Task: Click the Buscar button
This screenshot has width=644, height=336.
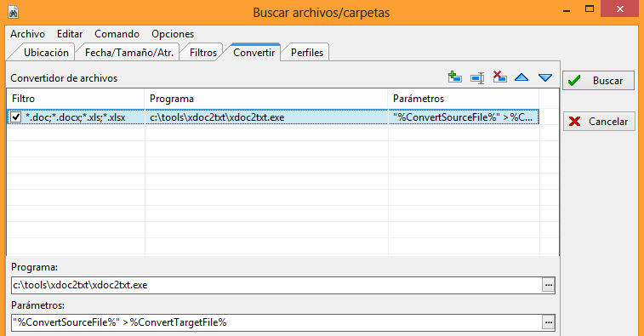Action: (x=598, y=81)
